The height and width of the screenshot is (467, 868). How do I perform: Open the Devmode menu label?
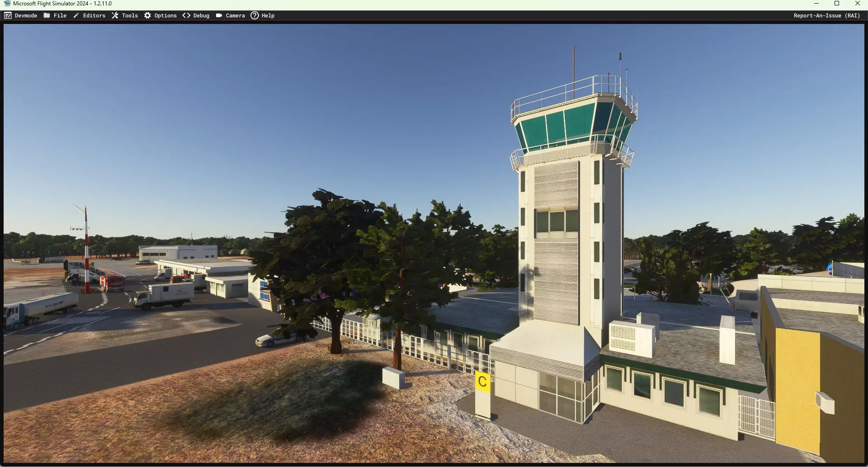tap(26, 15)
